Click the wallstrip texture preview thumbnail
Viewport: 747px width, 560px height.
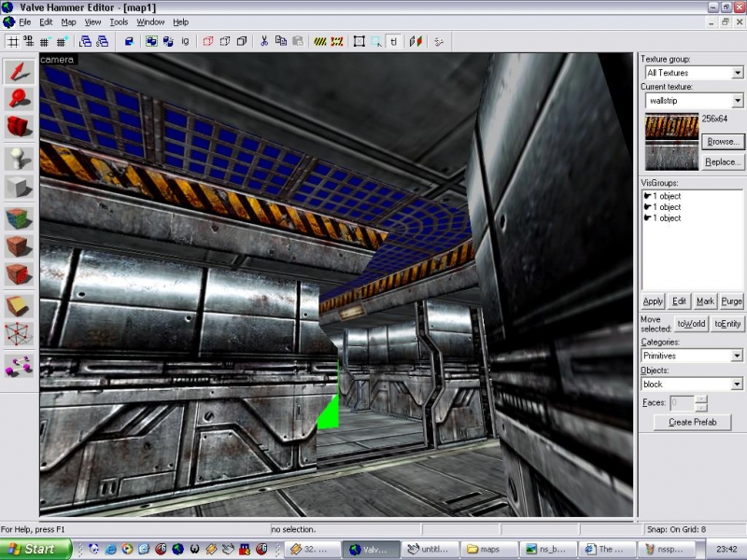671,141
